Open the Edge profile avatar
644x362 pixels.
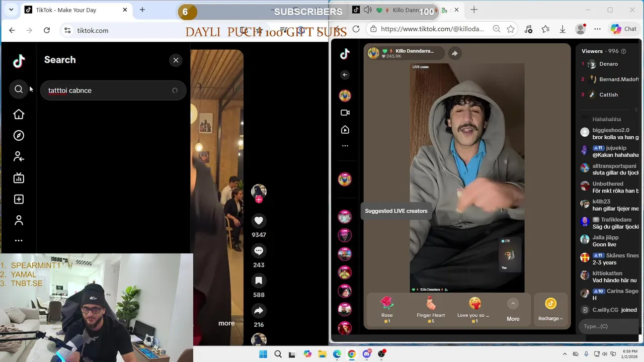(x=581, y=29)
